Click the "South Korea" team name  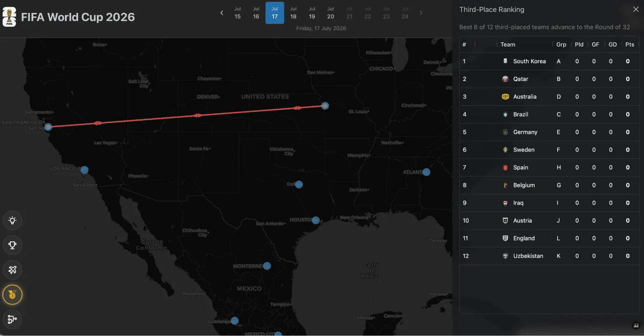[x=529, y=61]
